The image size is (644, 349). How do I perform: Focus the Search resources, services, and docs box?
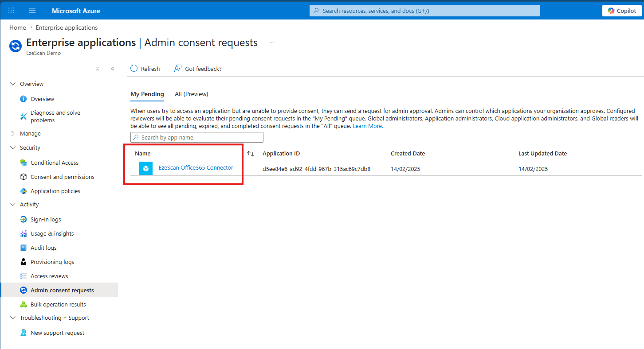tap(425, 11)
